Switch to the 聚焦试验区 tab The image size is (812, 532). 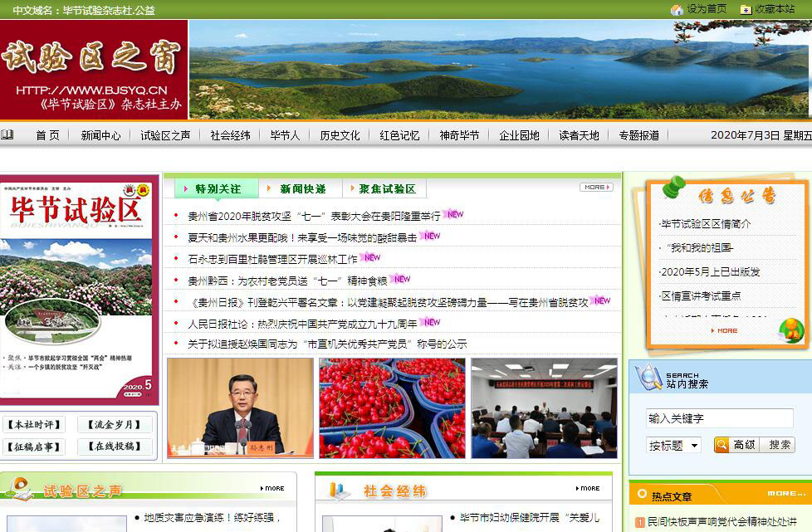(386, 189)
